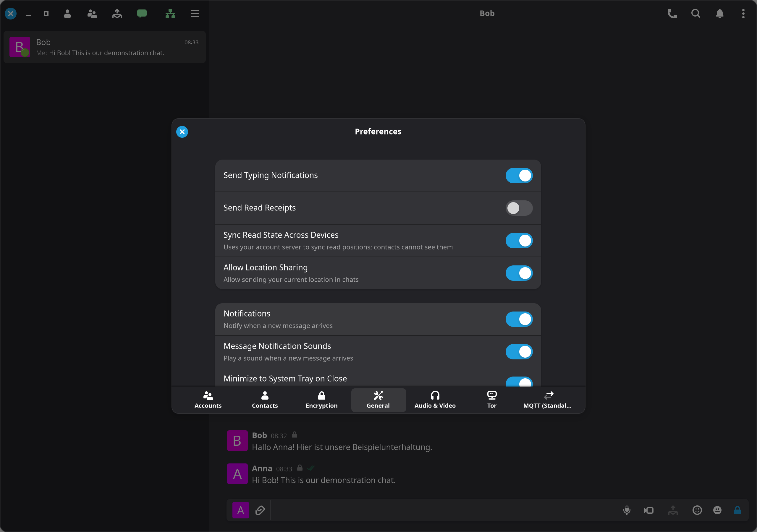Open the Bob conversation in chat list
Viewport: 757px width, 532px height.
point(104,47)
